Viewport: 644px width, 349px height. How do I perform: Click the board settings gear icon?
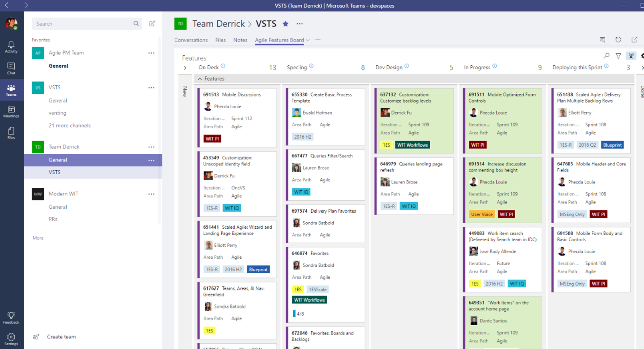[642, 56]
